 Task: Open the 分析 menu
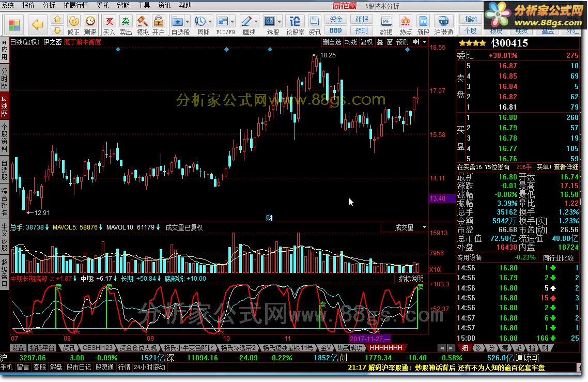tap(49, 5)
